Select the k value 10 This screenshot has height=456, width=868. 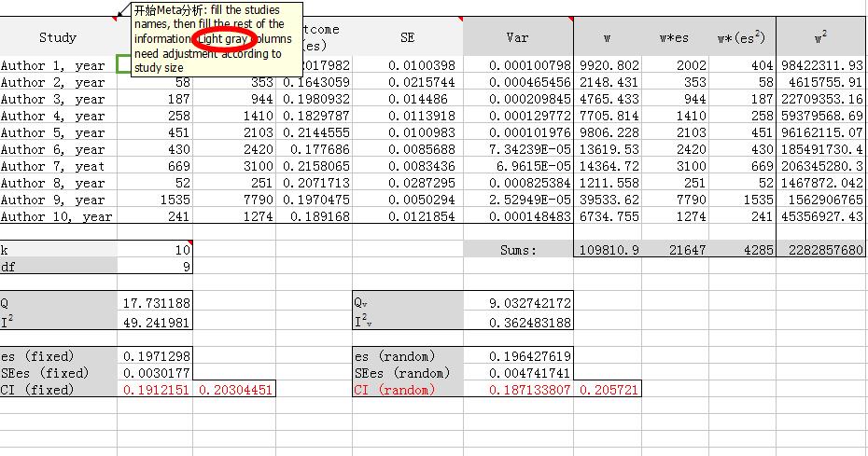tap(155, 250)
